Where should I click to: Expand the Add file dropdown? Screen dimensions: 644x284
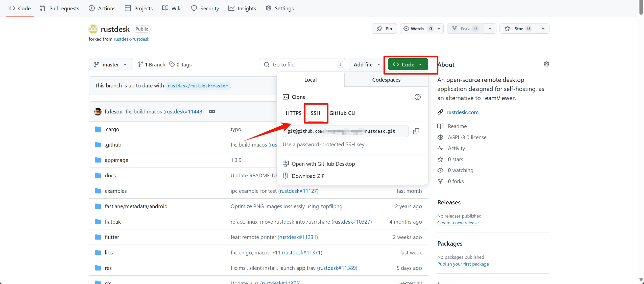coord(367,64)
